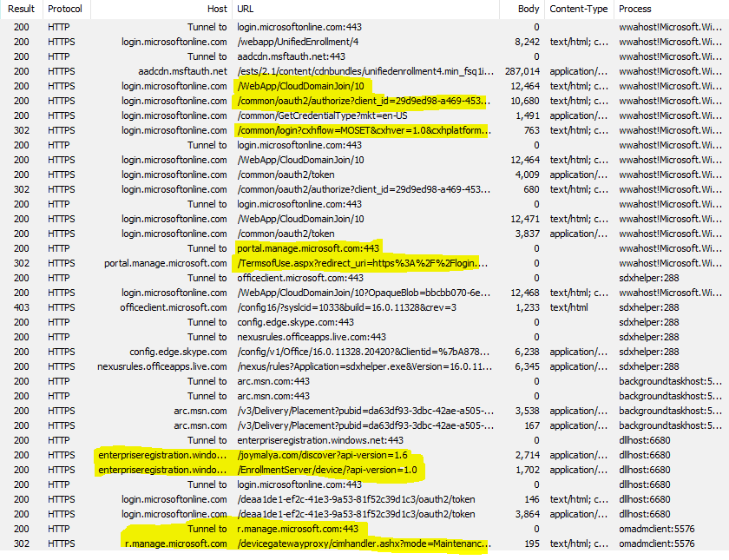Click the body size 3,864 cell

[x=528, y=514]
